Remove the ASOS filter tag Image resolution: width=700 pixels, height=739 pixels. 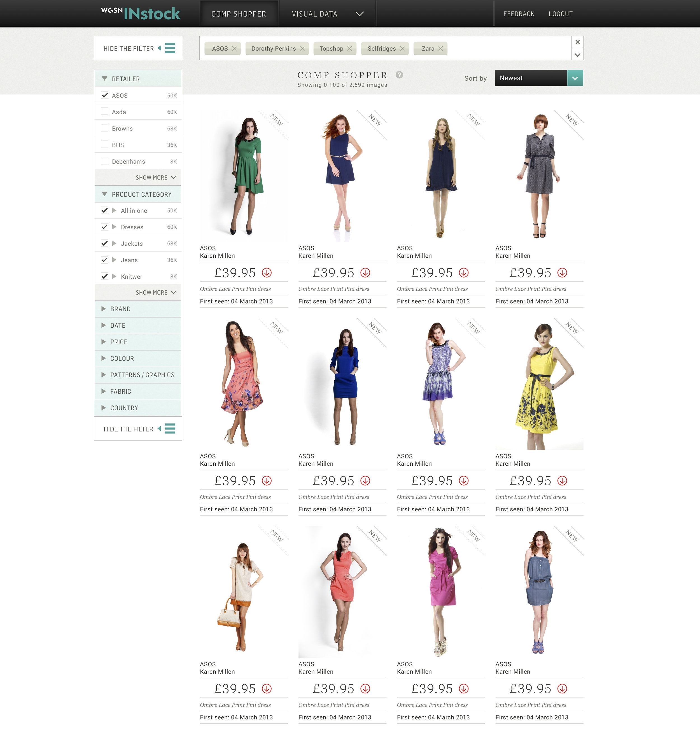pyautogui.click(x=234, y=48)
